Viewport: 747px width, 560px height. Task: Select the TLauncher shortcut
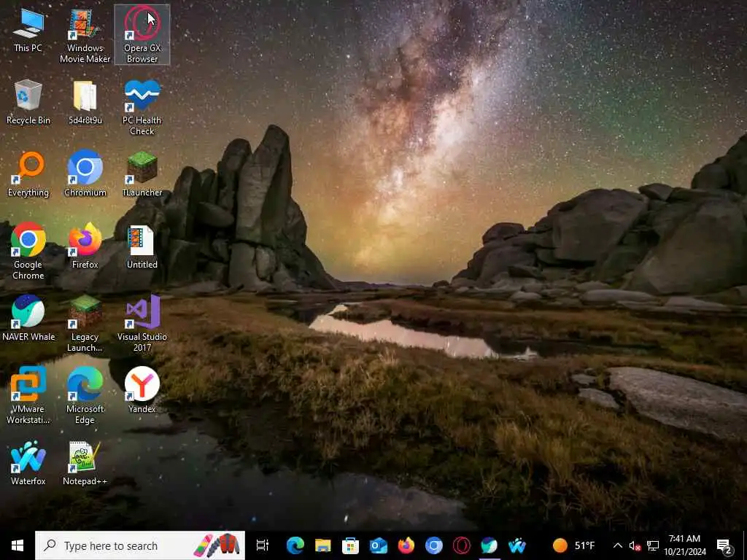click(142, 174)
